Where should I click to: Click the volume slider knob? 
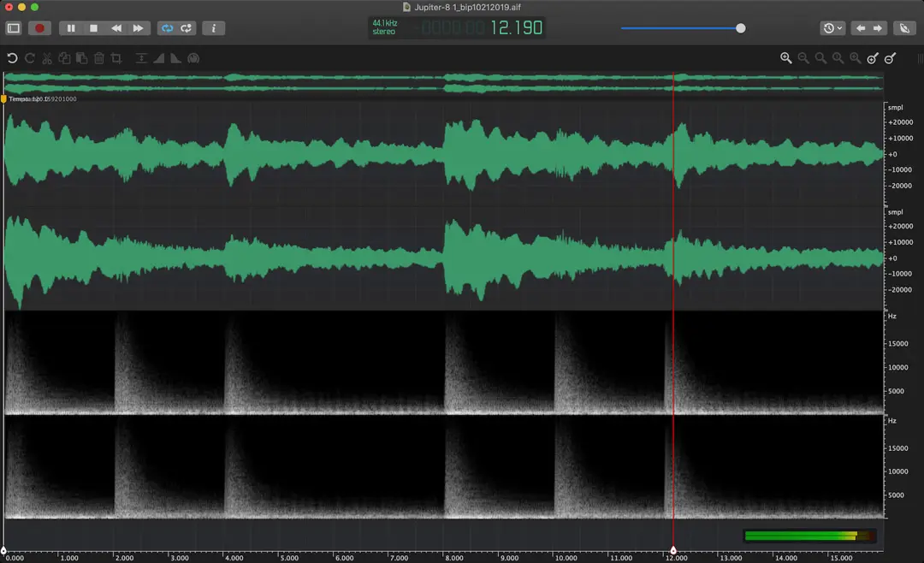[x=740, y=28]
